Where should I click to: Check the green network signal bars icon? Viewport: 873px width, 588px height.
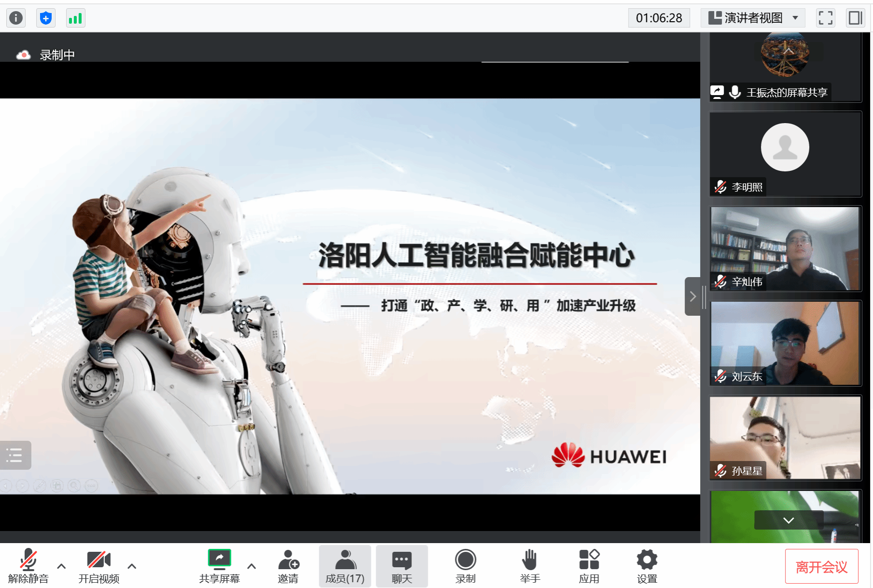coord(76,18)
